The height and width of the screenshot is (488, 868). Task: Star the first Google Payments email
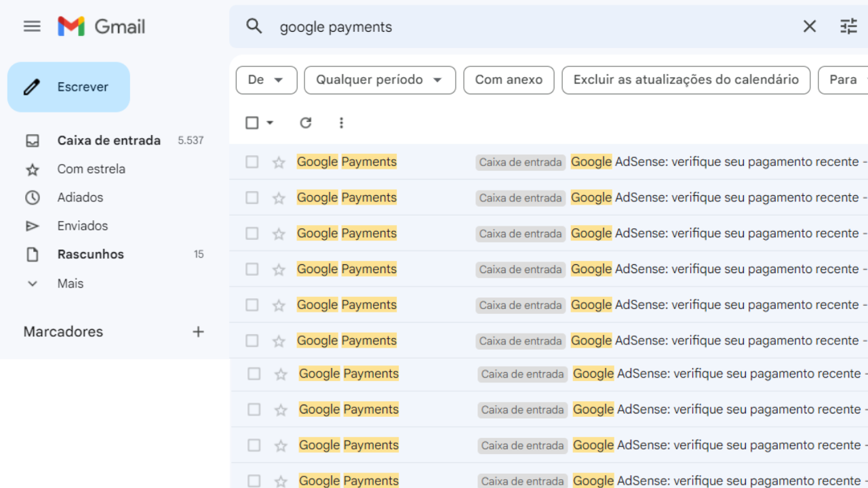[x=279, y=162]
